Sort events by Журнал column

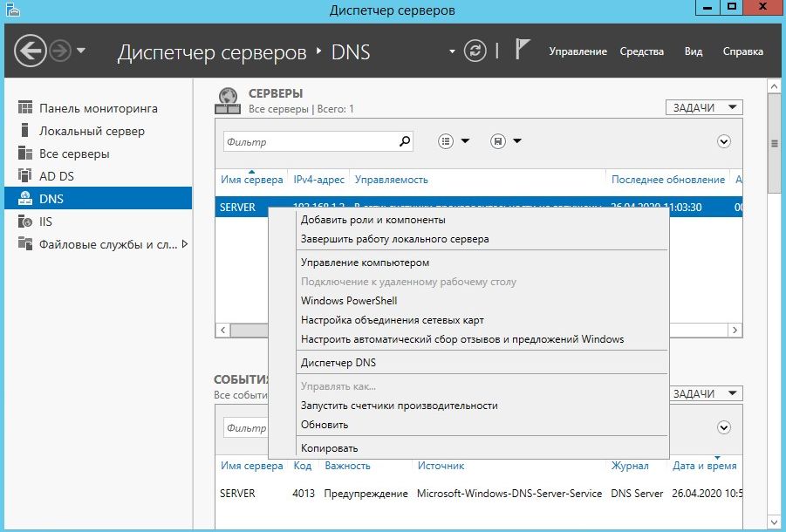(630, 466)
